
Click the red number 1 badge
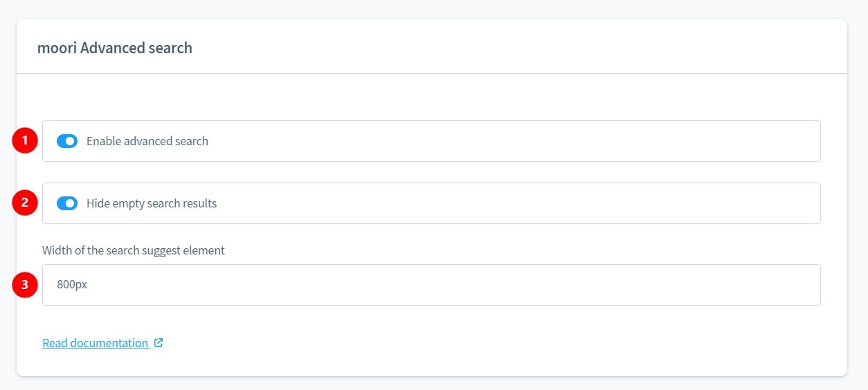tap(25, 141)
